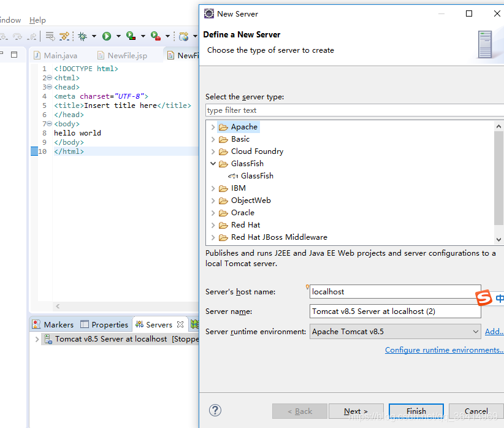The height and width of the screenshot is (428, 504).
Task: Switch to NewFile.jsp editor tab
Action: pos(123,55)
